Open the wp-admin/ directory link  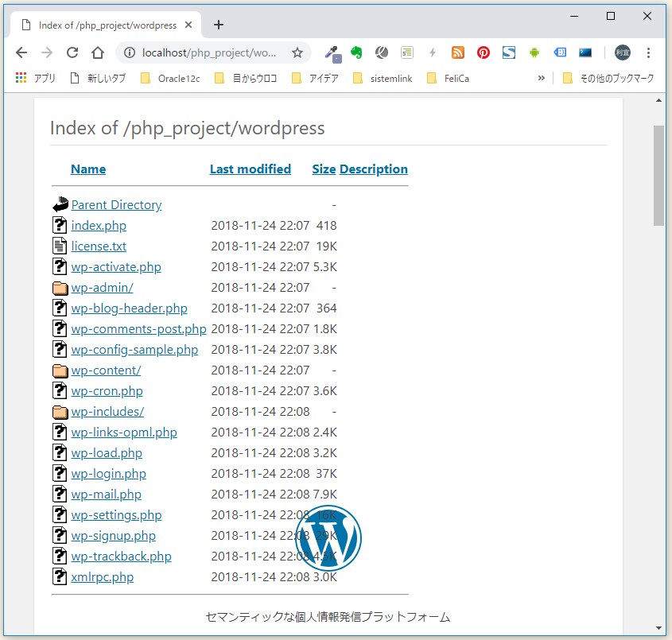(x=102, y=288)
